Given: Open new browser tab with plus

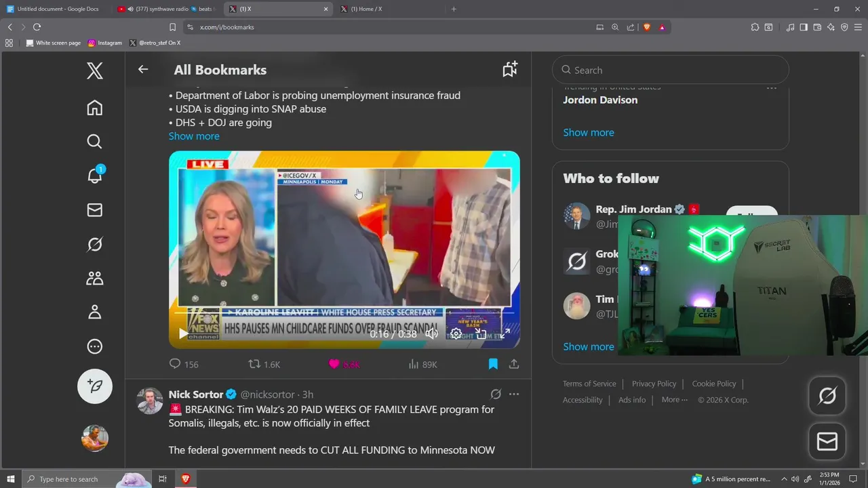Looking at the screenshot, I should point(454,9).
